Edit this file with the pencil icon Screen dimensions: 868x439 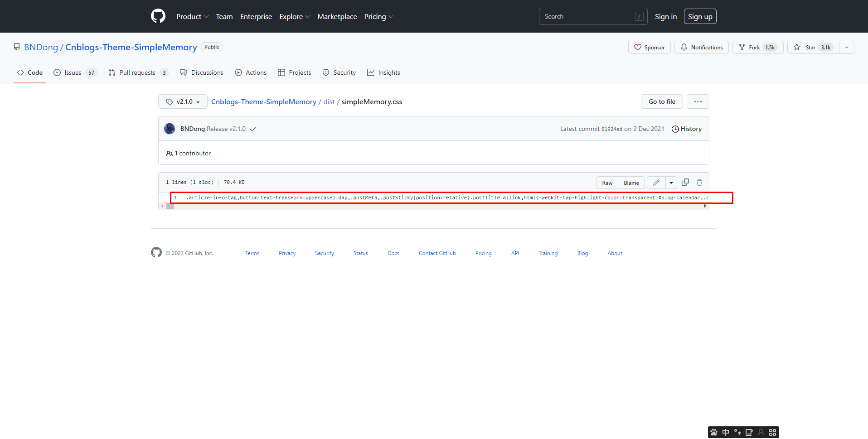tap(656, 183)
